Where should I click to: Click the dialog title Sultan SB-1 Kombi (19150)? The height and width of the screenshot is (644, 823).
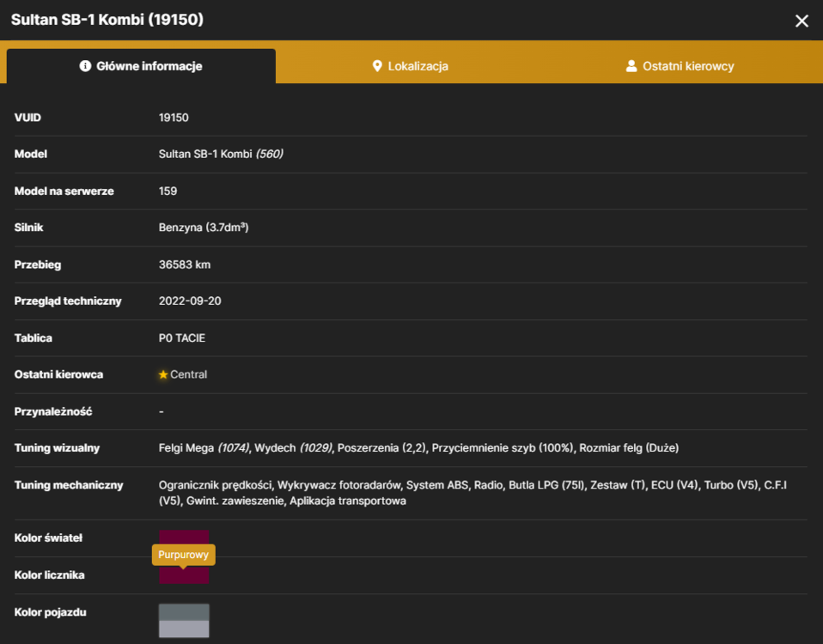click(x=107, y=20)
